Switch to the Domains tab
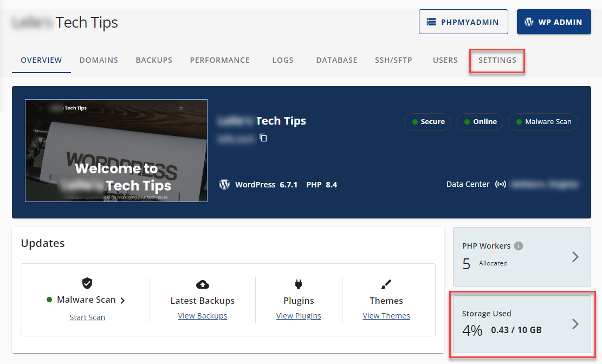Screen dimensions: 602x364 (x=99, y=60)
